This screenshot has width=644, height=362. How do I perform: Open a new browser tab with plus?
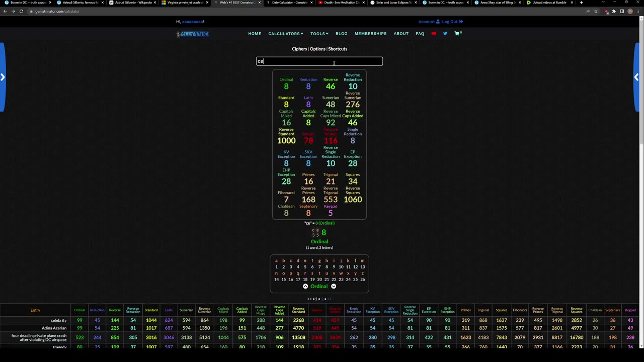click(x=581, y=3)
